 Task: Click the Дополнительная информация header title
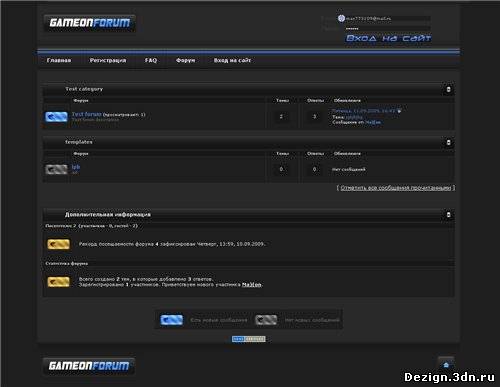click(108, 215)
